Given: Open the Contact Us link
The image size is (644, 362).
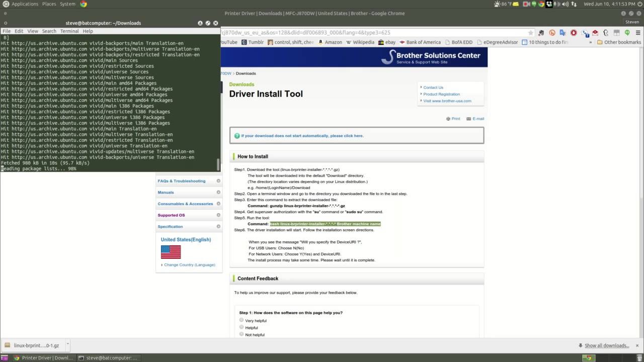Looking at the screenshot, I should point(433,87).
